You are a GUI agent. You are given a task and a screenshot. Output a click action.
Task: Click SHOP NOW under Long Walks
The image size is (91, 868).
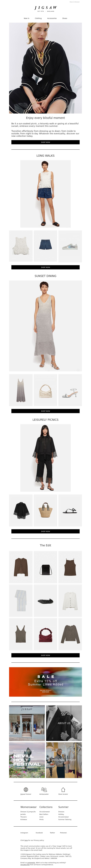click(x=45, y=267)
